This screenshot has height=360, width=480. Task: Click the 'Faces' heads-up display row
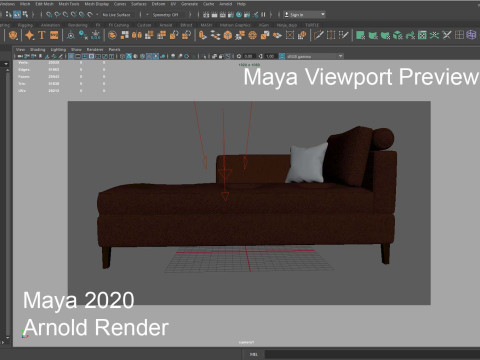(62, 77)
